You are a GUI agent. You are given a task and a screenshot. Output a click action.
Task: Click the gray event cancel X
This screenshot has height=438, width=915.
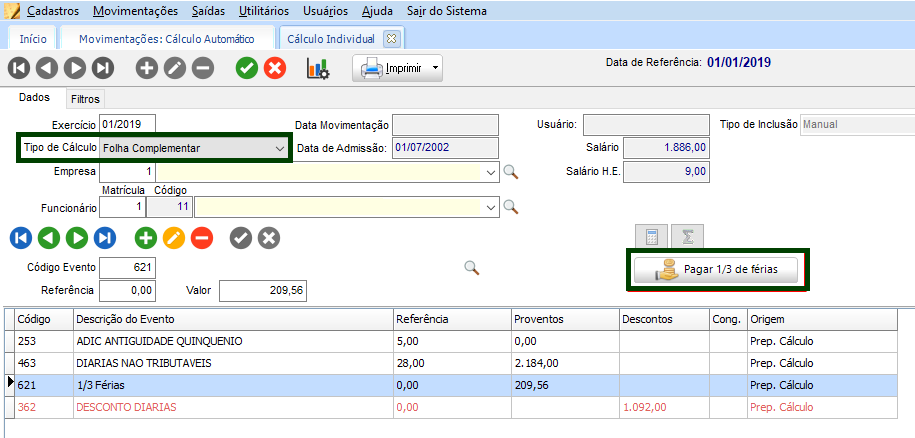(x=269, y=238)
